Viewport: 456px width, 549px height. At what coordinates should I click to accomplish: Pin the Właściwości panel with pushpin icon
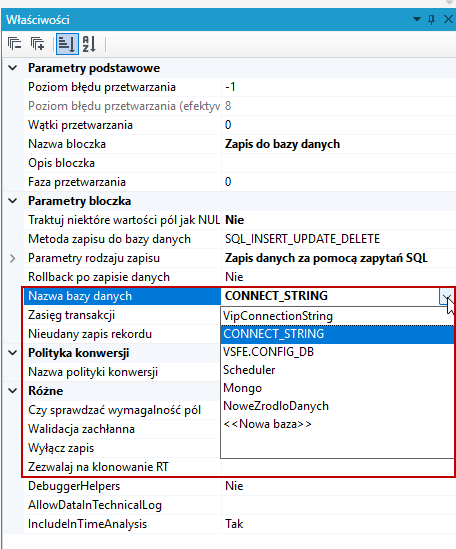431,19
